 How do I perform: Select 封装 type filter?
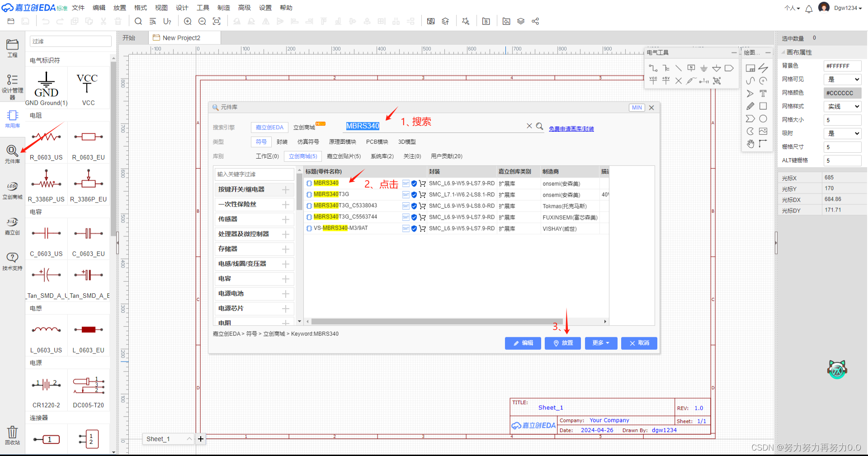[x=282, y=142]
